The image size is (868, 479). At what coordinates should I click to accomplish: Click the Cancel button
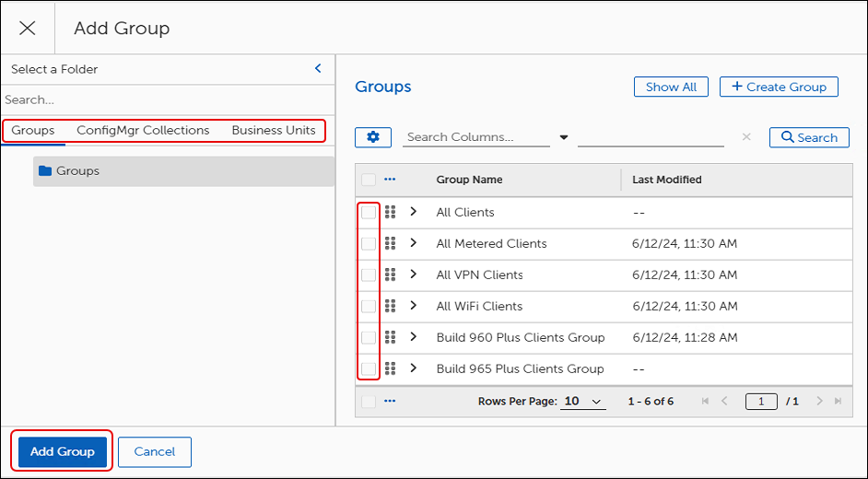click(x=155, y=452)
